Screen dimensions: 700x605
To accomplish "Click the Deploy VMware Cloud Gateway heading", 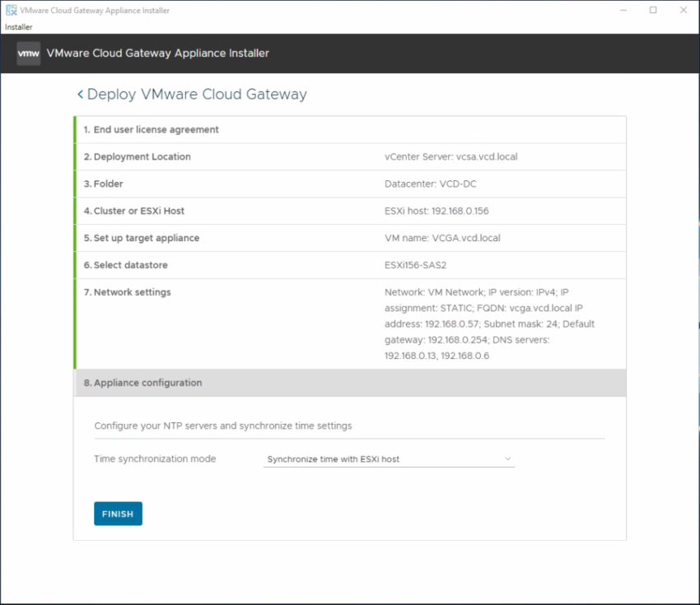I will click(x=198, y=94).
